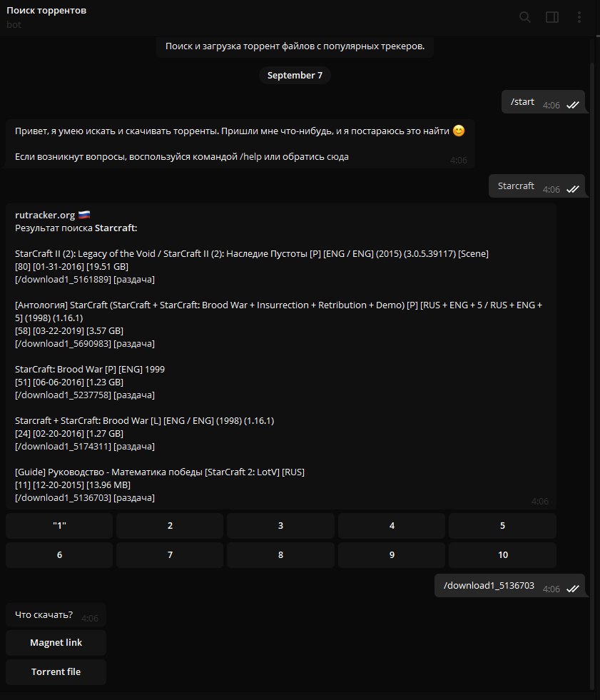
Task: Open the three-dot more options menu
Action: click(579, 17)
